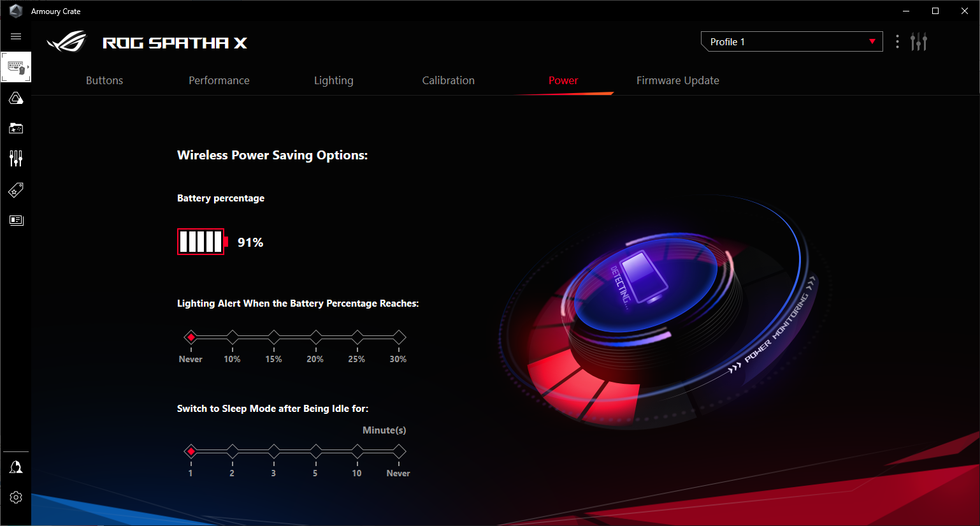980x526 pixels.
Task: Click the Armoury Crate app logo
Action: pos(16,11)
